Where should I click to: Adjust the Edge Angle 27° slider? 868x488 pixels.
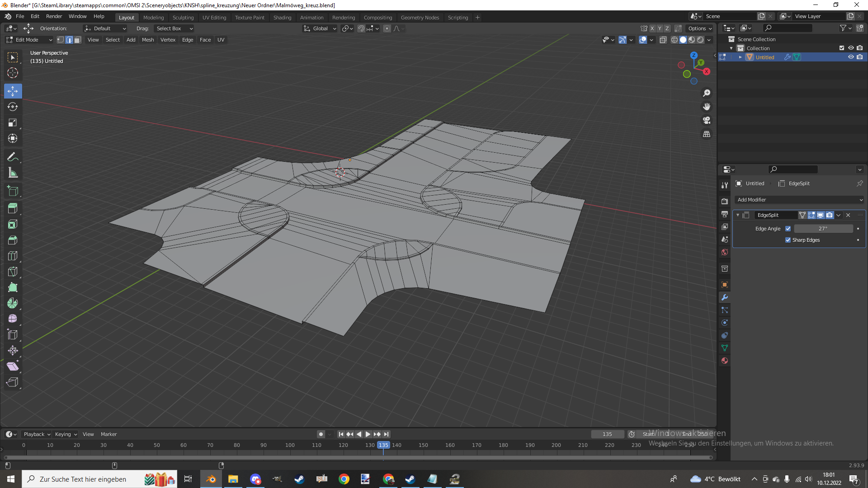[823, 229]
